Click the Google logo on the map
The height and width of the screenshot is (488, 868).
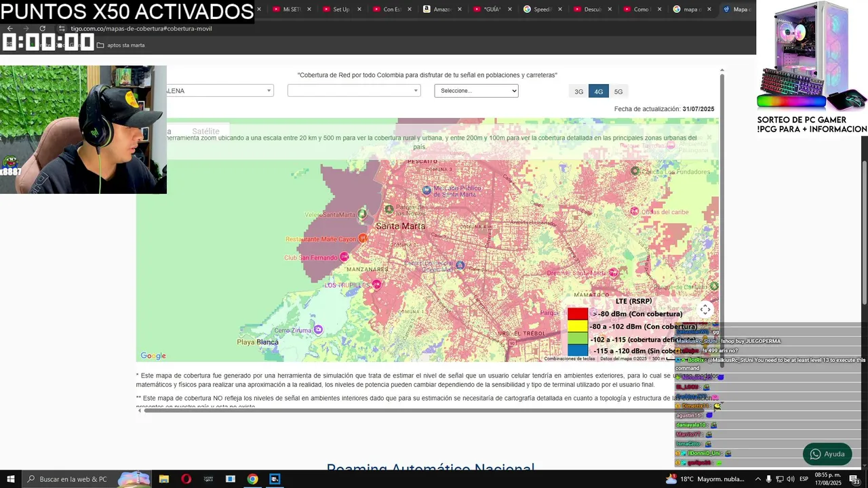(x=153, y=356)
